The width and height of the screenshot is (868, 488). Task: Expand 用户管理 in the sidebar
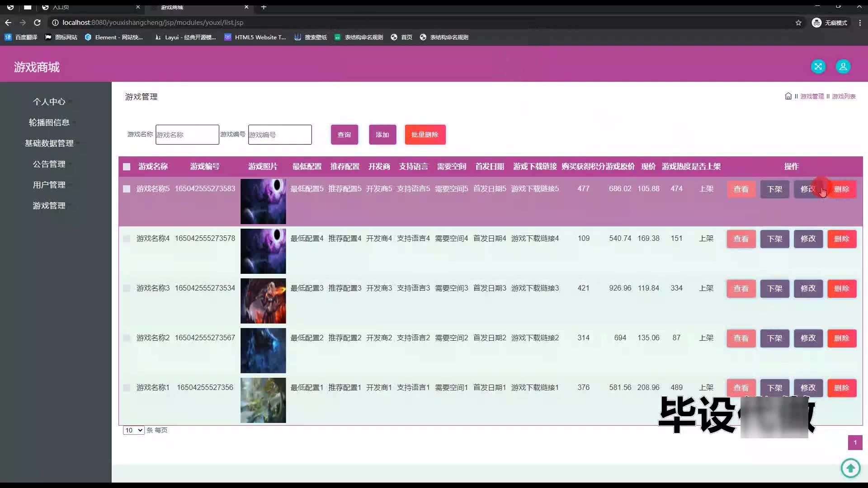click(49, 185)
